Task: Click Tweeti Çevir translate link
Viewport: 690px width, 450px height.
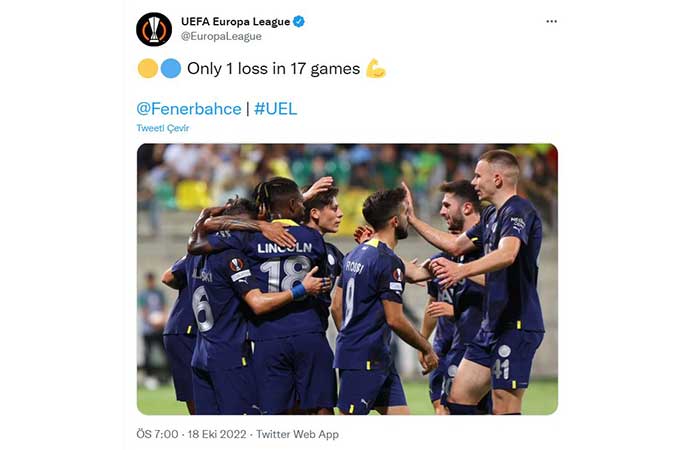Action: [x=163, y=128]
